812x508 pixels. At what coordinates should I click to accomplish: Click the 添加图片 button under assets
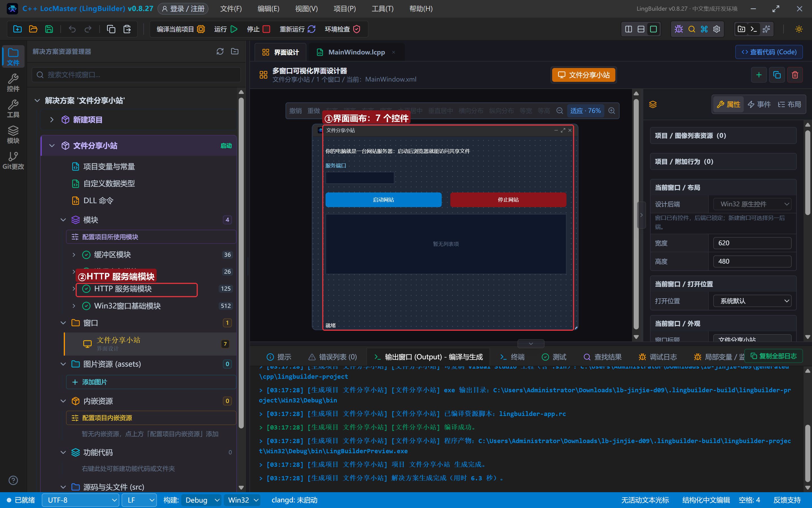pyautogui.click(x=151, y=382)
